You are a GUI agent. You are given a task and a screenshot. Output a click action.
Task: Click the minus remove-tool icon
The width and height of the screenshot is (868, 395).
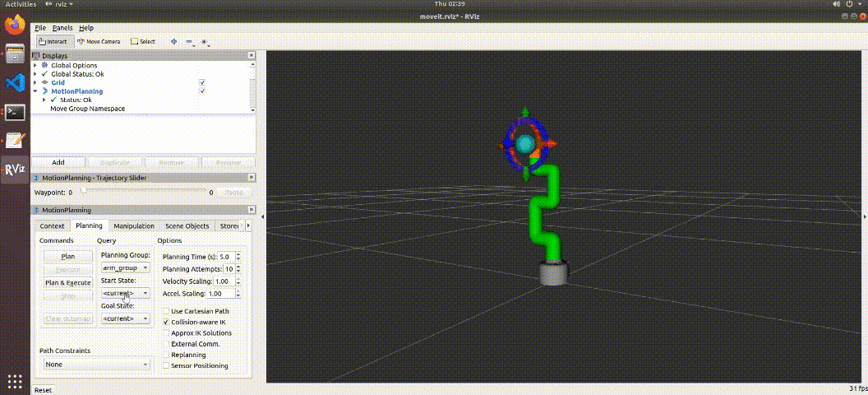[x=189, y=41]
